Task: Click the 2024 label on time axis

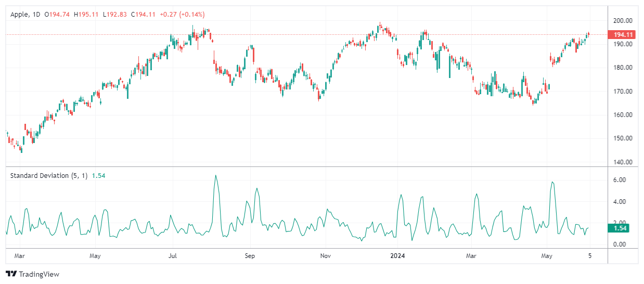Action: [396, 256]
